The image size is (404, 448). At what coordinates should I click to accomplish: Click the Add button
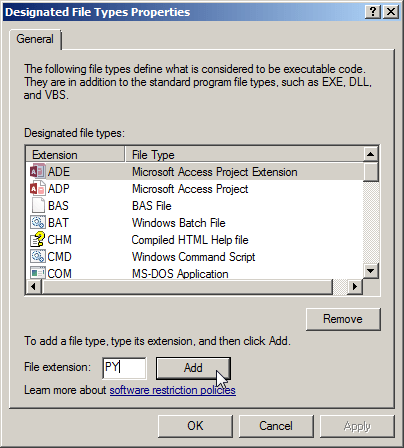[193, 368]
